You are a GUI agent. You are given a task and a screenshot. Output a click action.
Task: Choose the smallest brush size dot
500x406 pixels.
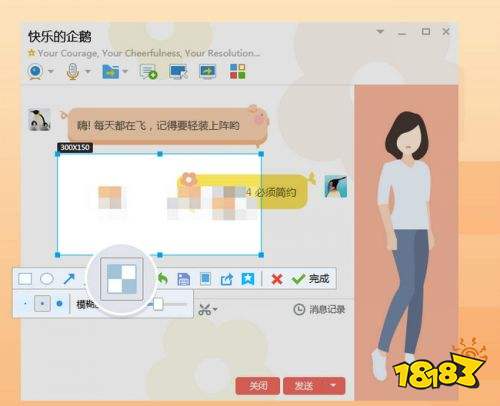[x=25, y=304]
